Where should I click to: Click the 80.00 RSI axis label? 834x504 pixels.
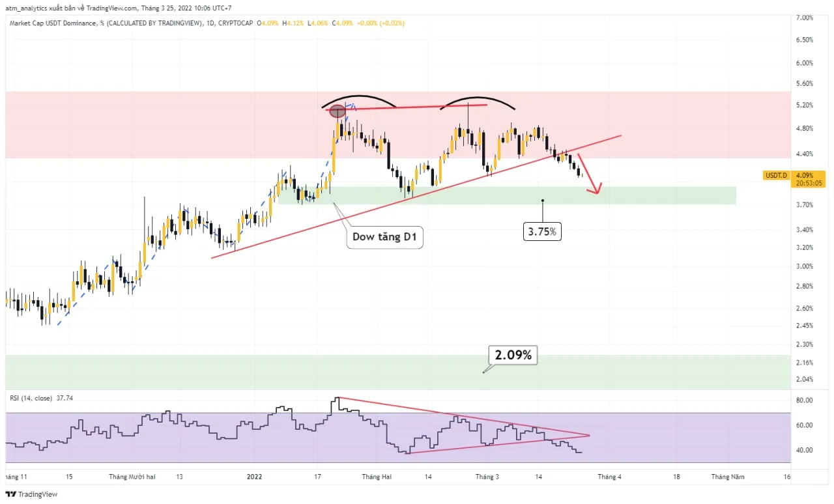804,400
